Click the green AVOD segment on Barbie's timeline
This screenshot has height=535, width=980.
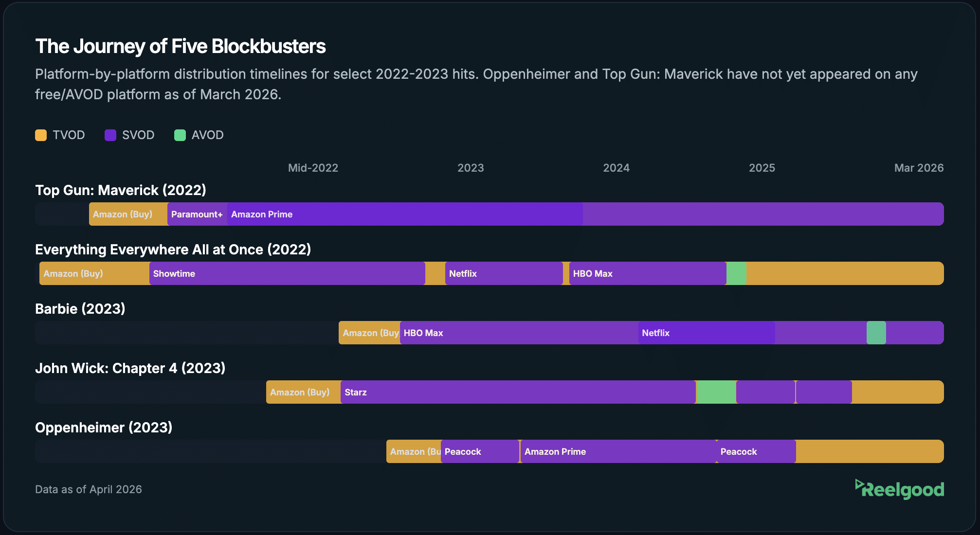(875, 333)
